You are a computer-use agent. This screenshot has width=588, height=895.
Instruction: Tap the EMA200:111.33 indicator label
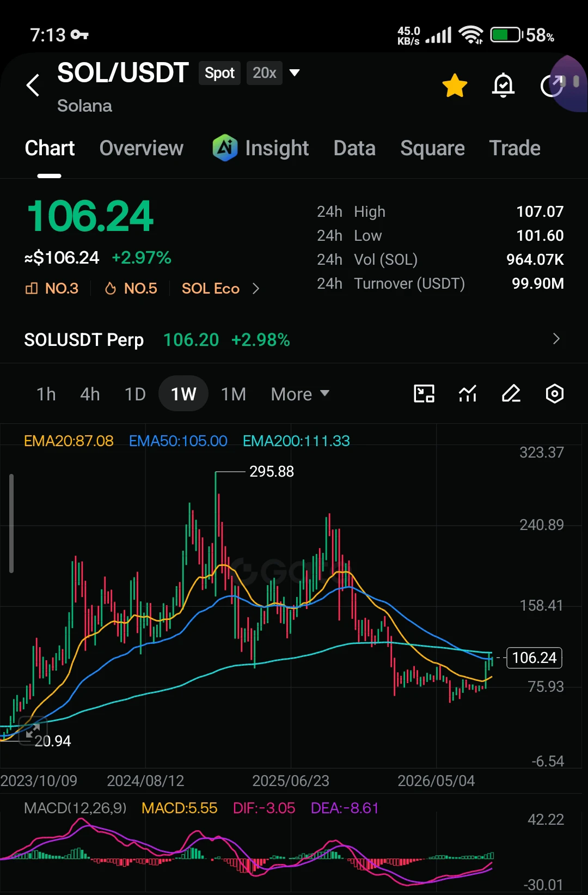click(296, 441)
